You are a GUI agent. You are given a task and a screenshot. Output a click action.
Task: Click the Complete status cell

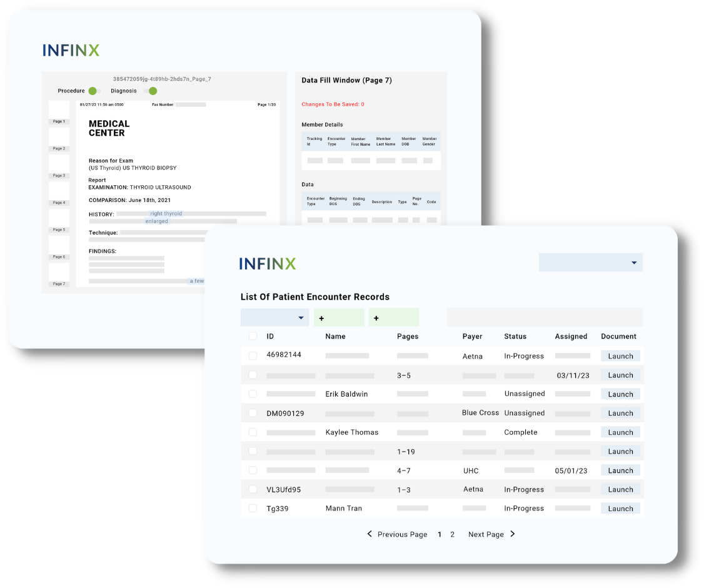tap(521, 432)
